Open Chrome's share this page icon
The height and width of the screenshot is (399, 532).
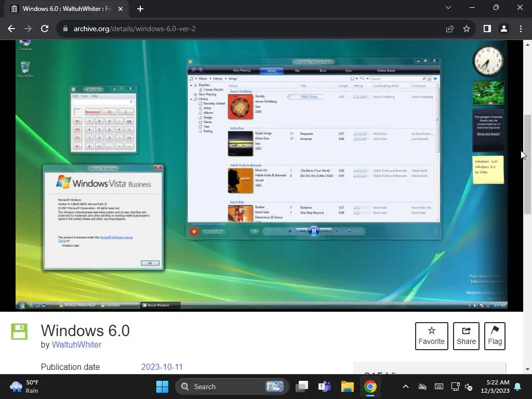(x=450, y=29)
